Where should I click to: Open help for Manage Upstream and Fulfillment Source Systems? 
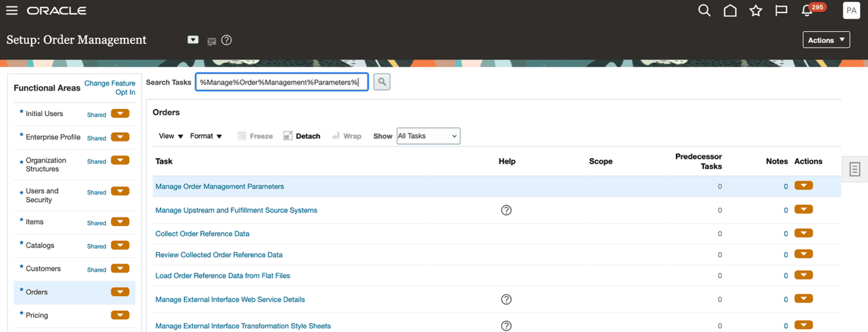(506, 210)
